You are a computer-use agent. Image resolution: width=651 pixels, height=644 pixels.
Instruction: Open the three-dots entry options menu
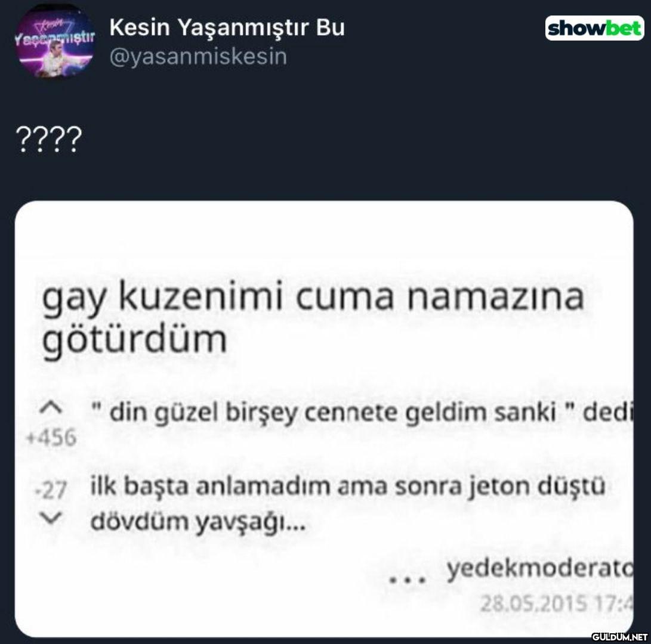[408, 580]
